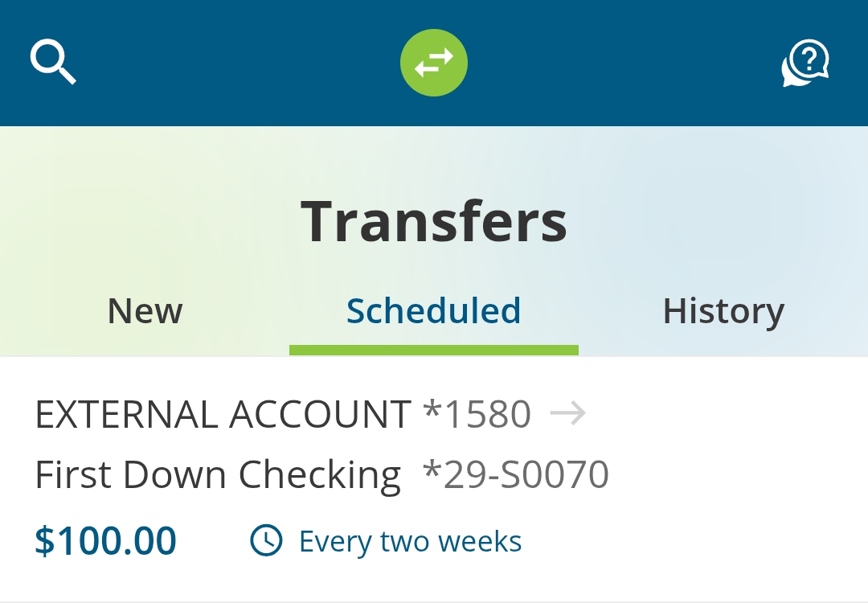Image resolution: width=868 pixels, height=603 pixels.
Task: Click the 'Every two weeks' frequency text
Action: point(410,541)
